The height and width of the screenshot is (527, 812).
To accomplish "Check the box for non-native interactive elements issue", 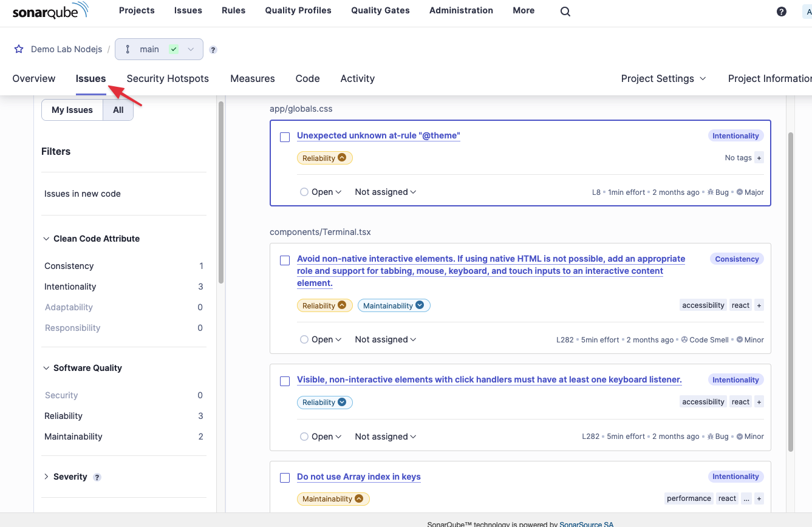I will pyautogui.click(x=285, y=260).
